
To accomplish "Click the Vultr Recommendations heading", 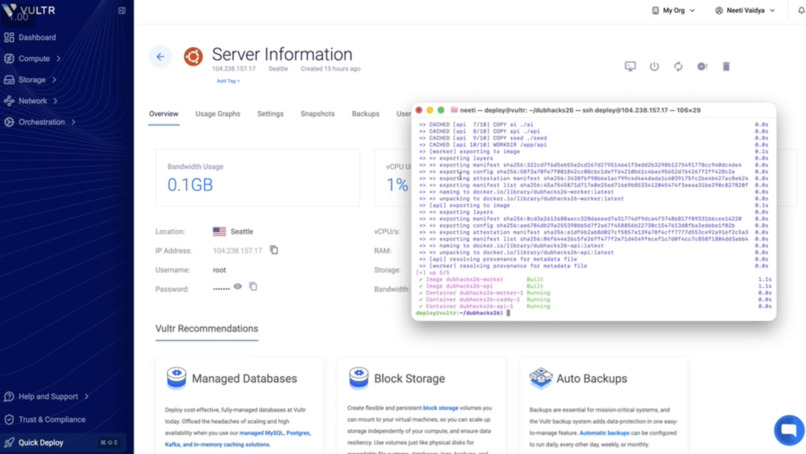I will pyautogui.click(x=207, y=329).
